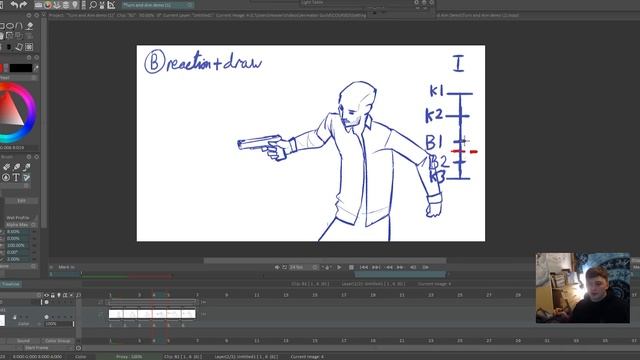Select the checkmark special brush tool

[x=27, y=178]
